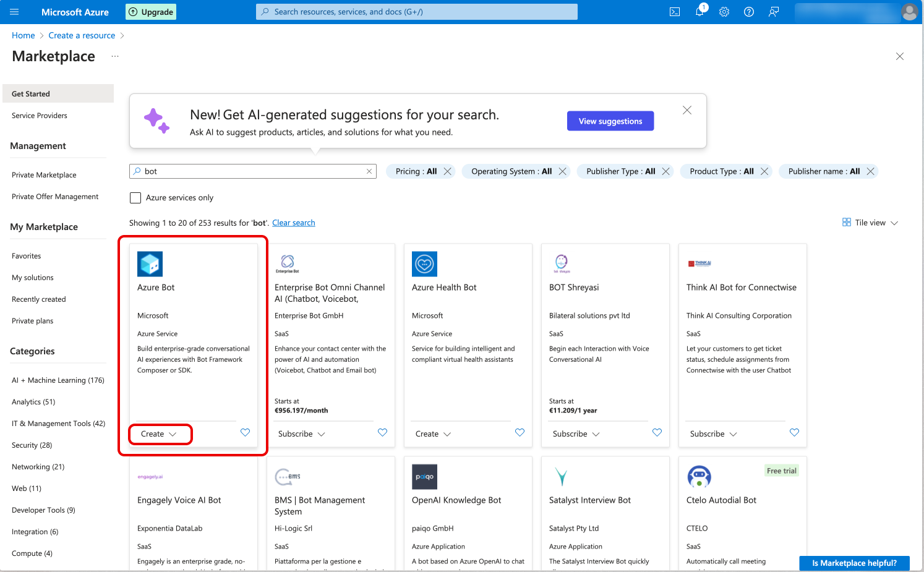Image resolution: width=924 pixels, height=572 pixels.
Task: Click the top search resources field
Action: tap(417, 12)
